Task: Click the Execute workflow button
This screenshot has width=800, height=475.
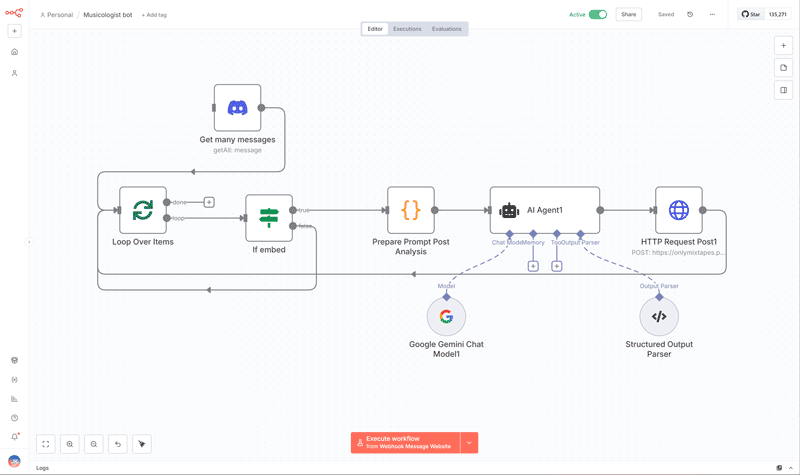Action: click(405, 442)
